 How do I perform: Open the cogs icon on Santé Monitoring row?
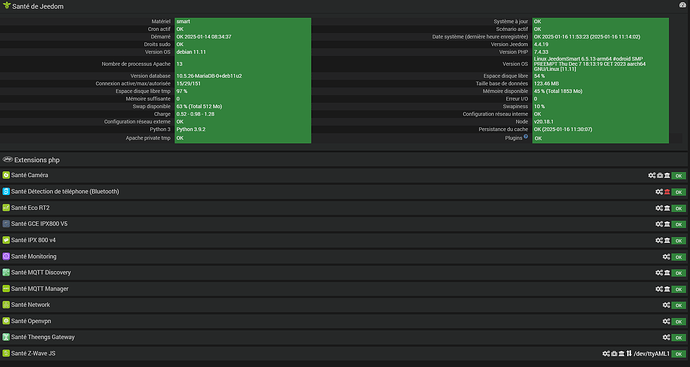(666, 257)
